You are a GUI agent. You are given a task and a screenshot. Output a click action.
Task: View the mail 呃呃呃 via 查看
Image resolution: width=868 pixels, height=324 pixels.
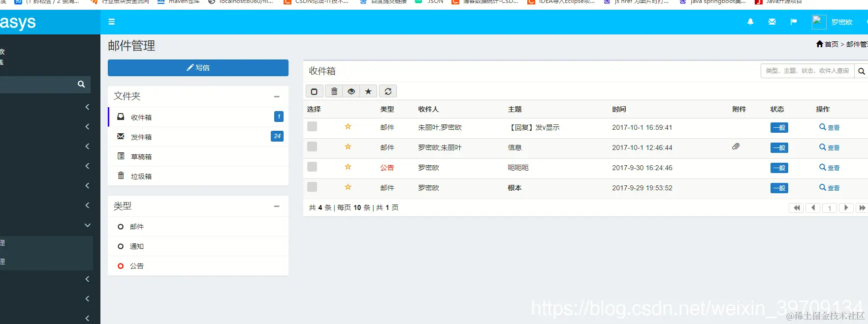point(830,168)
